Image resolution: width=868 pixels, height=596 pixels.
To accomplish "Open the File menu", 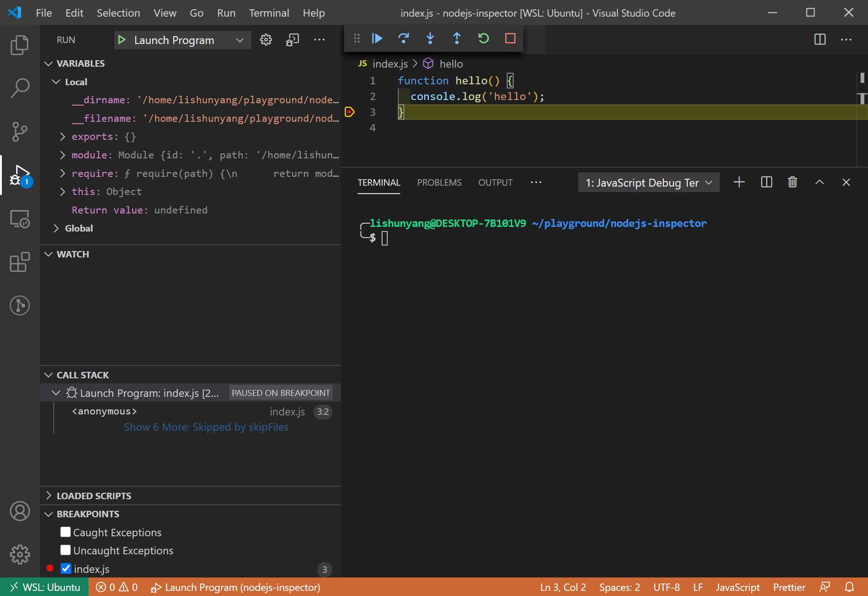I will 44,13.
